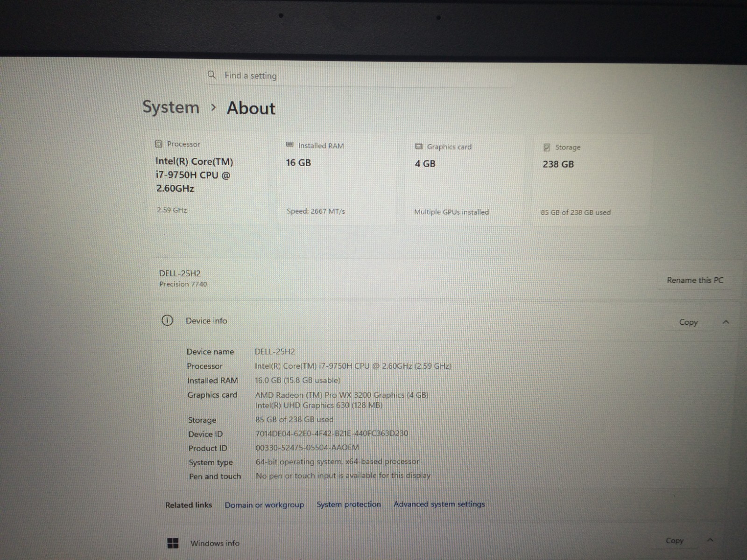Select the Processor row value in Device info

coord(353,366)
